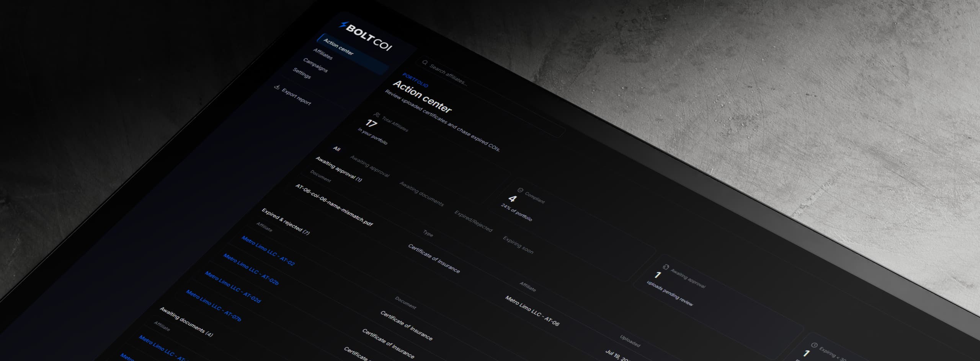Open Metro Limo LLC - AT-07b affiliate

214,306
